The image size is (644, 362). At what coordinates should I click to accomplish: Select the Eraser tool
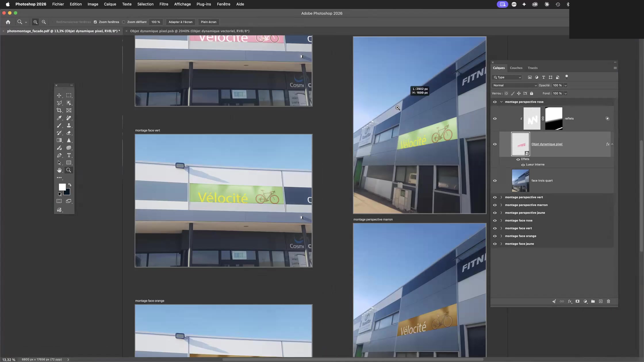[69, 133]
